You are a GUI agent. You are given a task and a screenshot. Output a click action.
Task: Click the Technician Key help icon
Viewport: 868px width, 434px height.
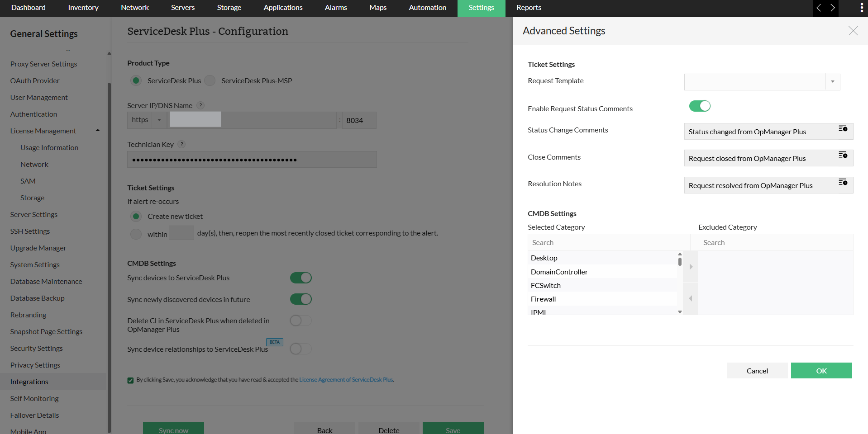coord(181,144)
